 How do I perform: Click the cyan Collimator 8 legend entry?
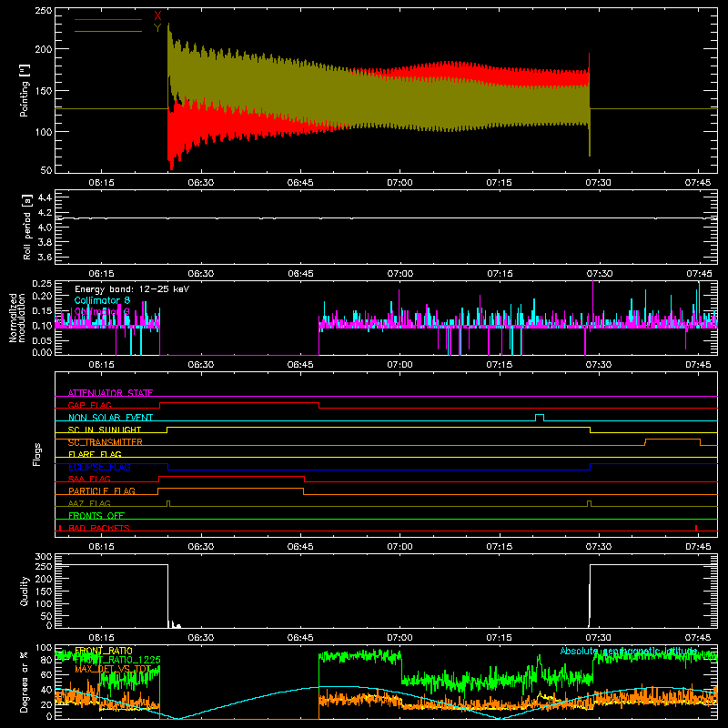coord(102,300)
